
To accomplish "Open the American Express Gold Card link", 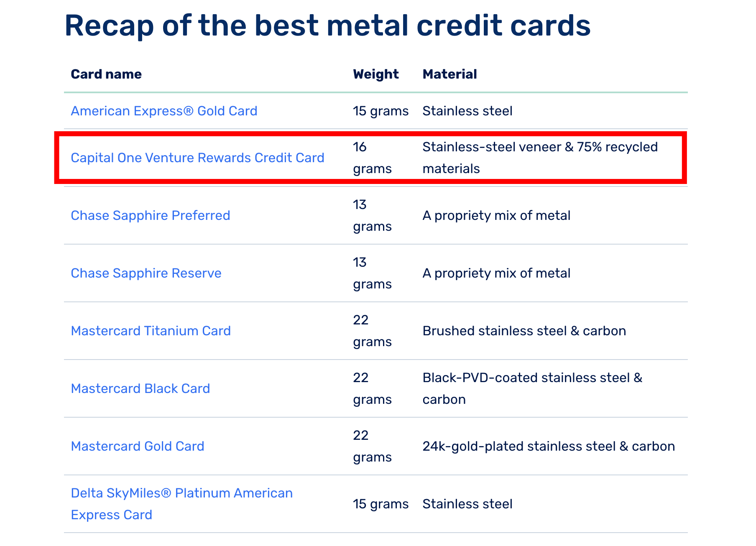I will 164,111.
